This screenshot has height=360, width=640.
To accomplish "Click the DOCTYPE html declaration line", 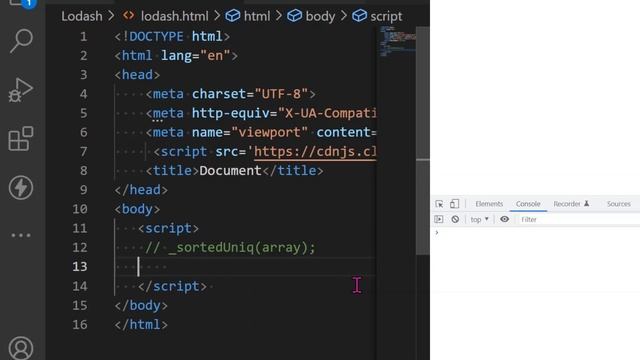I will pyautogui.click(x=172, y=37).
